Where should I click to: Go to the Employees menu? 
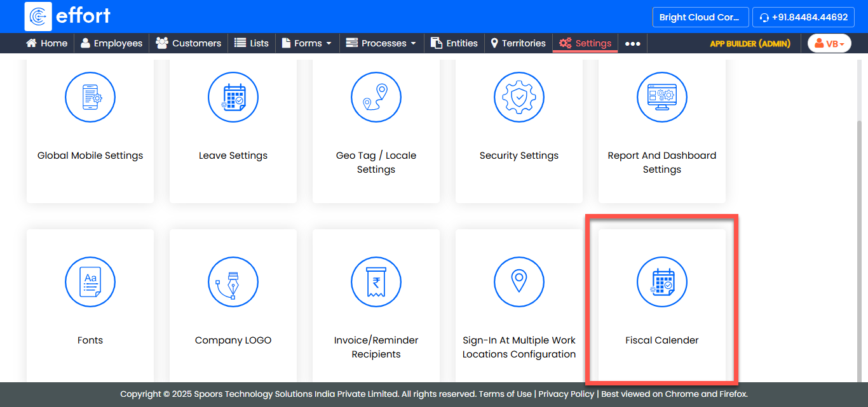111,43
